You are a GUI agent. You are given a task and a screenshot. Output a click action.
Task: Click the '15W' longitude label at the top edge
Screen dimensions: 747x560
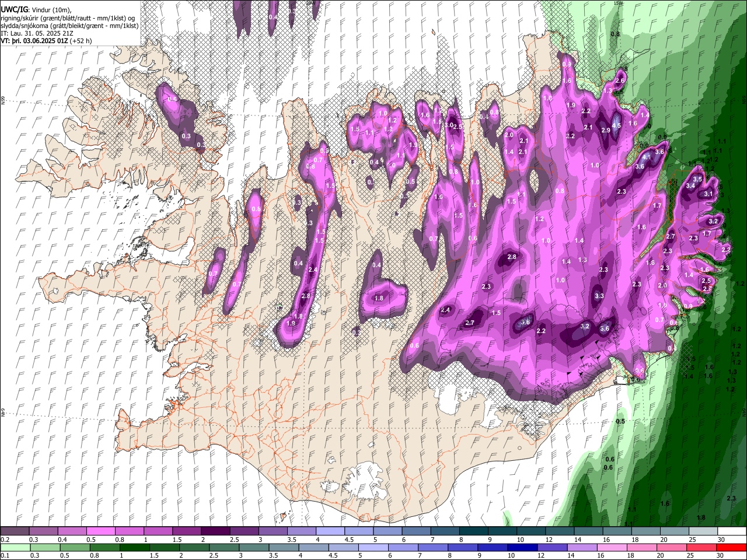618,3
